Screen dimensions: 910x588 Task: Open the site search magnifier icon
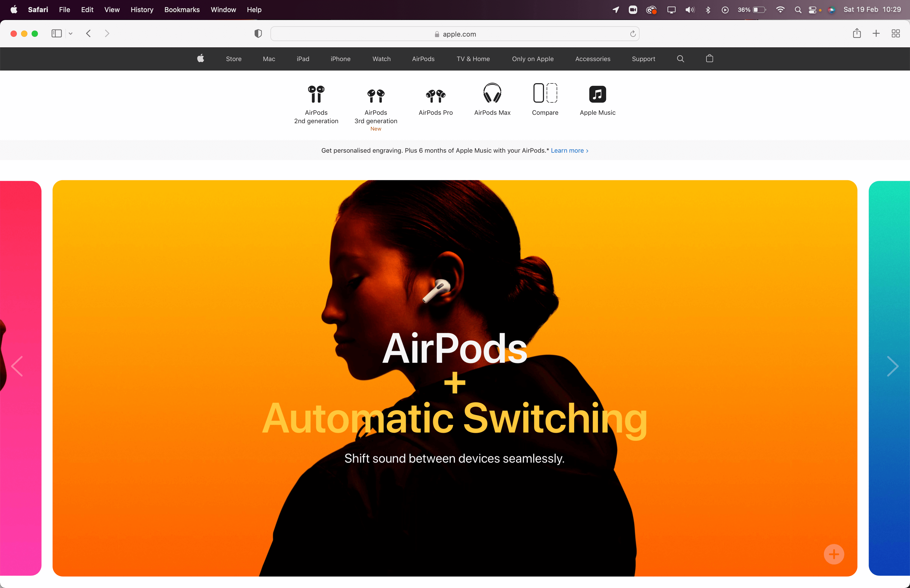pos(680,59)
